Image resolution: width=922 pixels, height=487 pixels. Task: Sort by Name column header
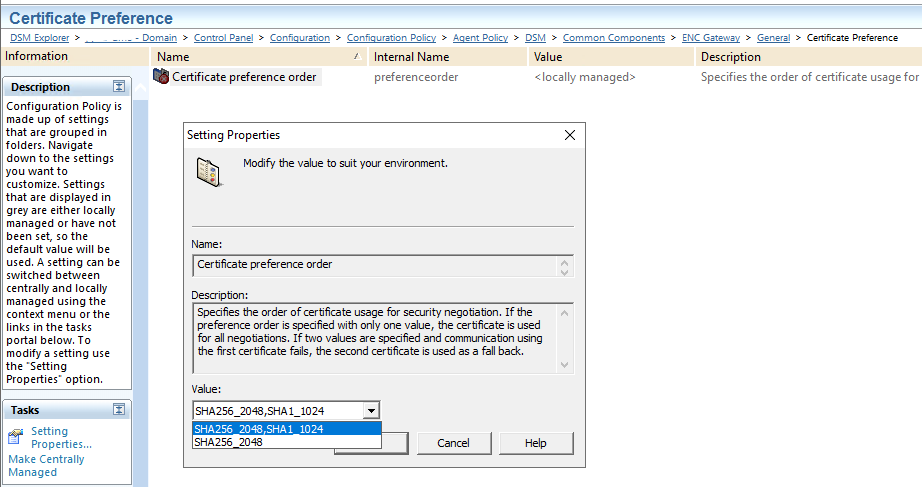pyautogui.click(x=259, y=56)
